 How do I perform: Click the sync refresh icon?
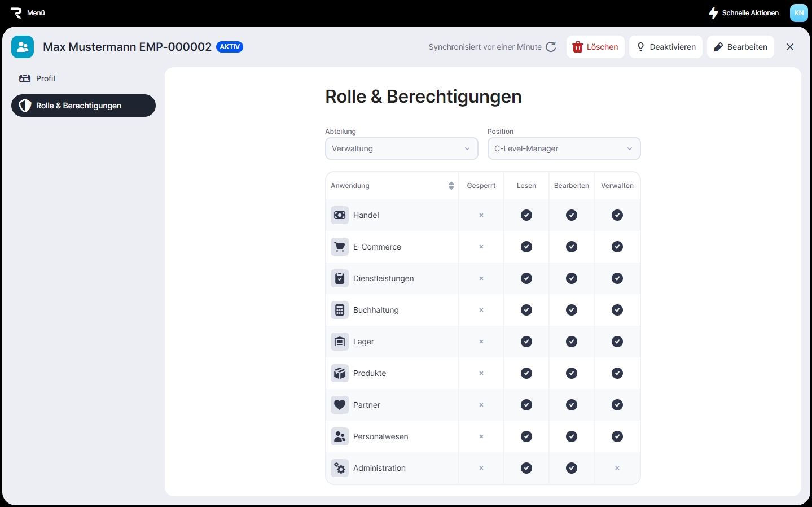tap(551, 47)
